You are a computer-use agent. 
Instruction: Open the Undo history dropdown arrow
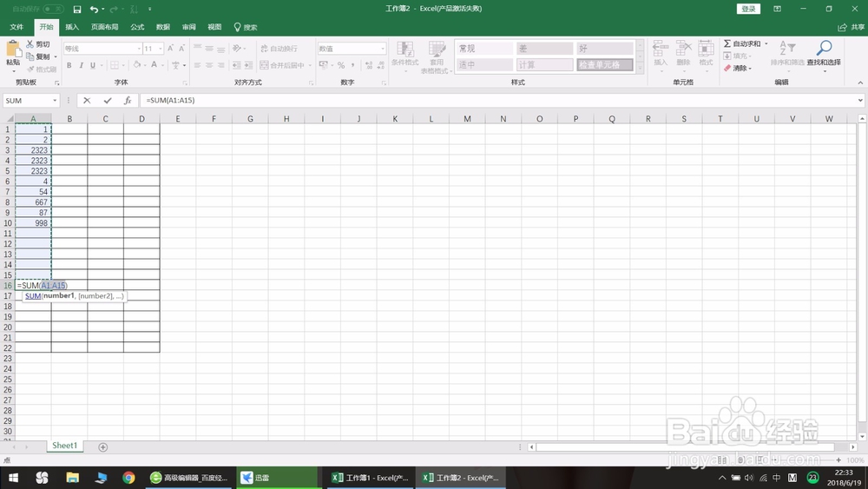pos(103,10)
